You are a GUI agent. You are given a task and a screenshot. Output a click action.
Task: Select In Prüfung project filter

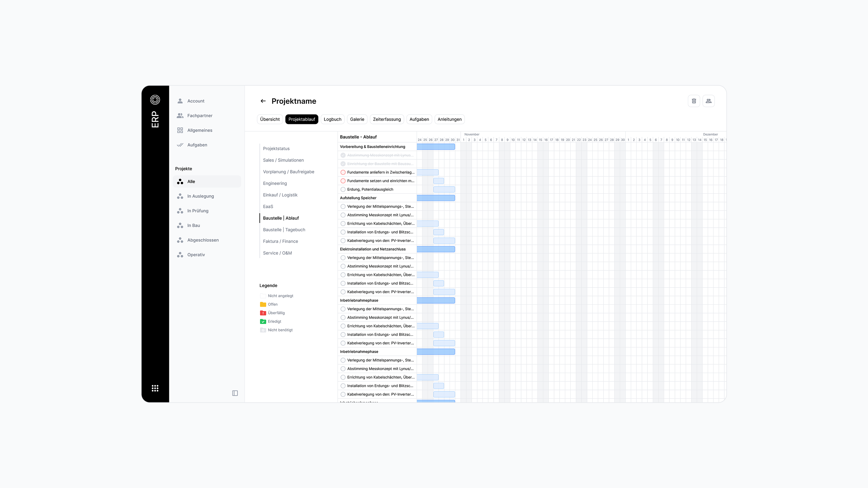pyautogui.click(x=197, y=211)
